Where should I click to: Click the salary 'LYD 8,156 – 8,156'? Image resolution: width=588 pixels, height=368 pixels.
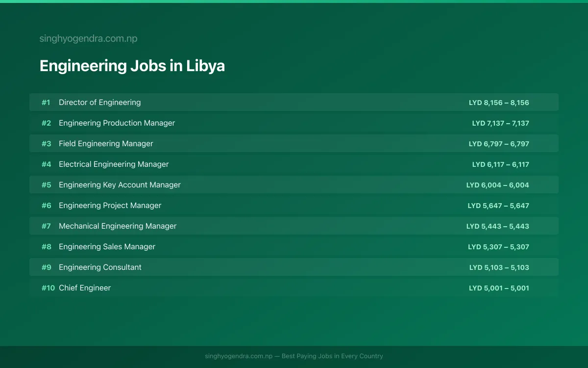click(x=499, y=103)
